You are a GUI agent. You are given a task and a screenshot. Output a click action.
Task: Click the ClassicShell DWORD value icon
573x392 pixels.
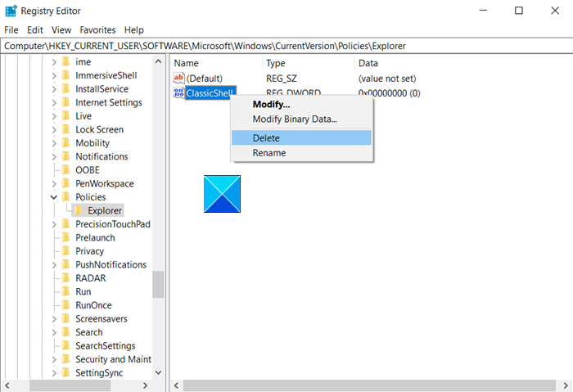pyautogui.click(x=178, y=92)
